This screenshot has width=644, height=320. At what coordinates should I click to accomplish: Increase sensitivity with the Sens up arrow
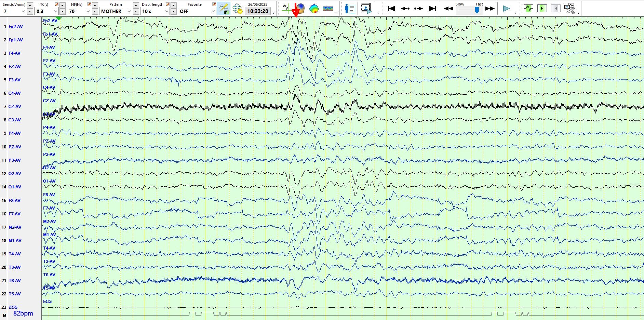pyautogui.click(x=30, y=5)
